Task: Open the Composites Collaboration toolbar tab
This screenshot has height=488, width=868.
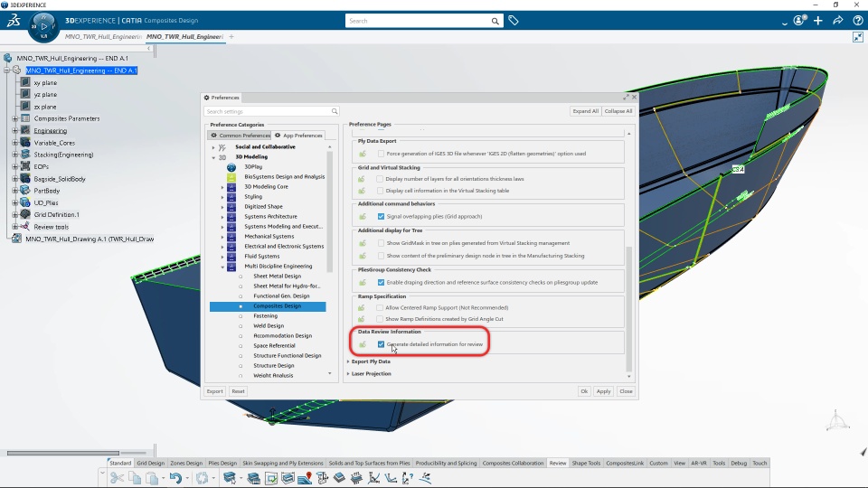Action: (x=513, y=463)
